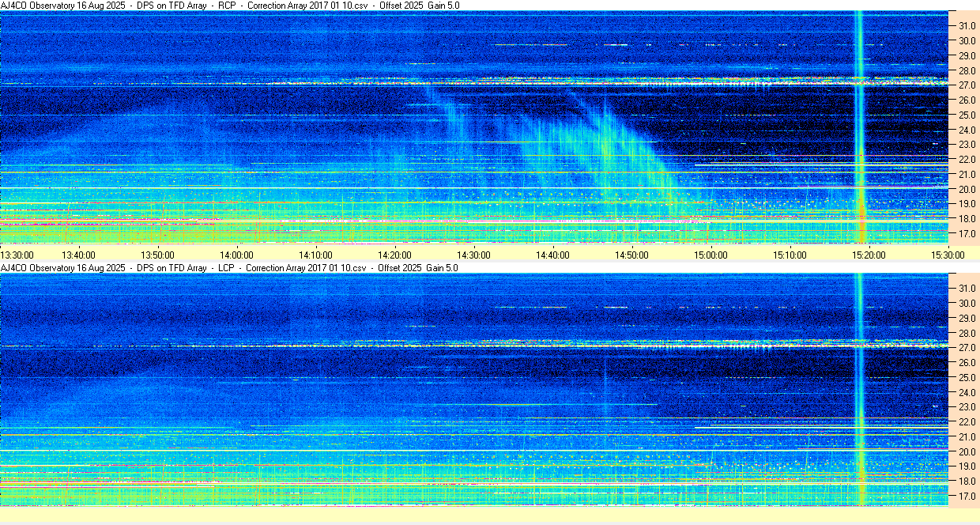Click the 26.0 frequency label in LCP panel
The height and width of the screenshot is (525, 980).
[x=967, y=363]
